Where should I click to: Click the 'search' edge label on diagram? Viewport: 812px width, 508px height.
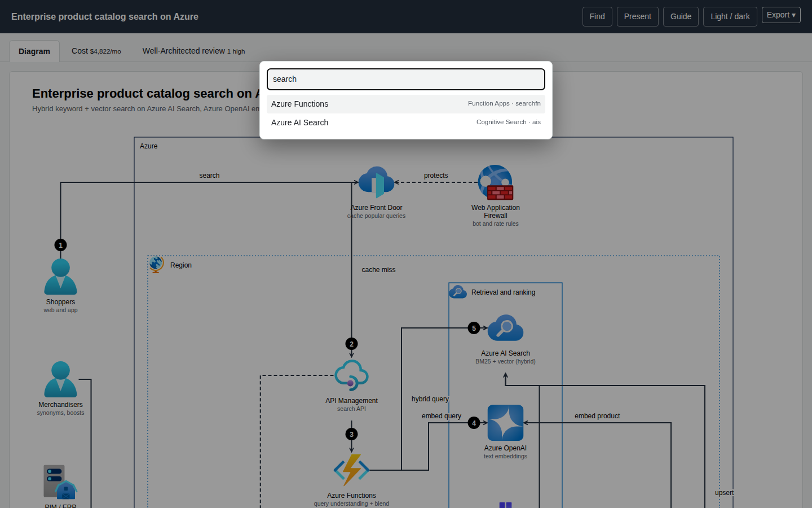click(x=209, y=176)
